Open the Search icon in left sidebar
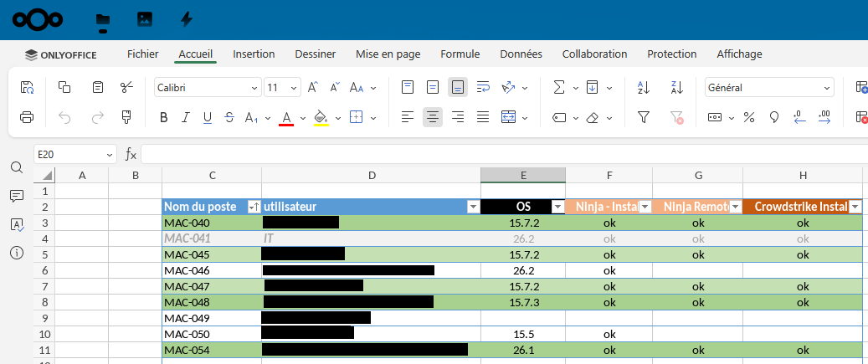The image size is (868, 364). coord(17,167)
